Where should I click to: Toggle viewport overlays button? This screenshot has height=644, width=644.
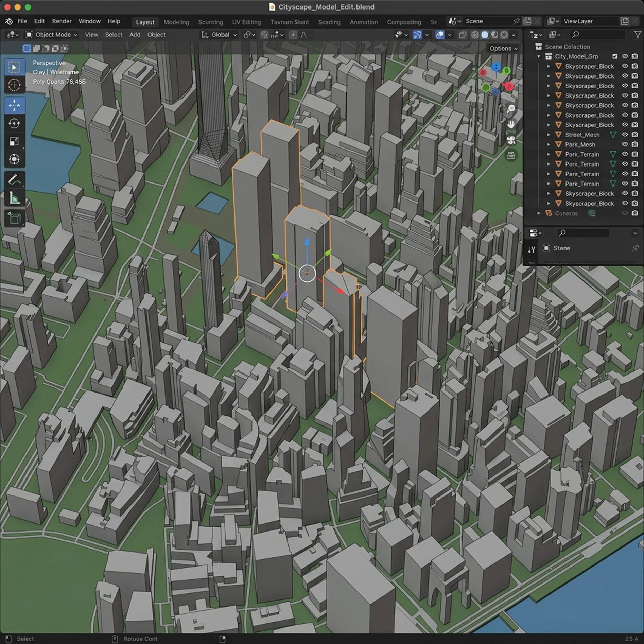[x=440, y=35]
